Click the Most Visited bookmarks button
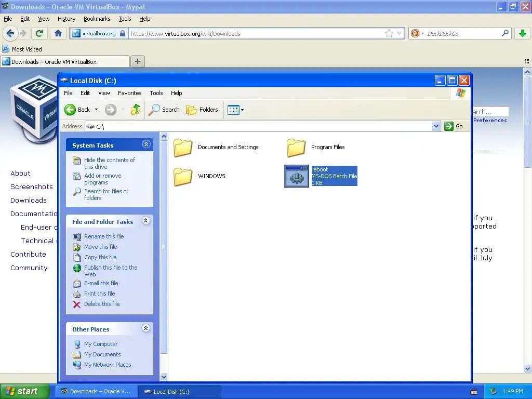532x399 pixels. [22, 49]
